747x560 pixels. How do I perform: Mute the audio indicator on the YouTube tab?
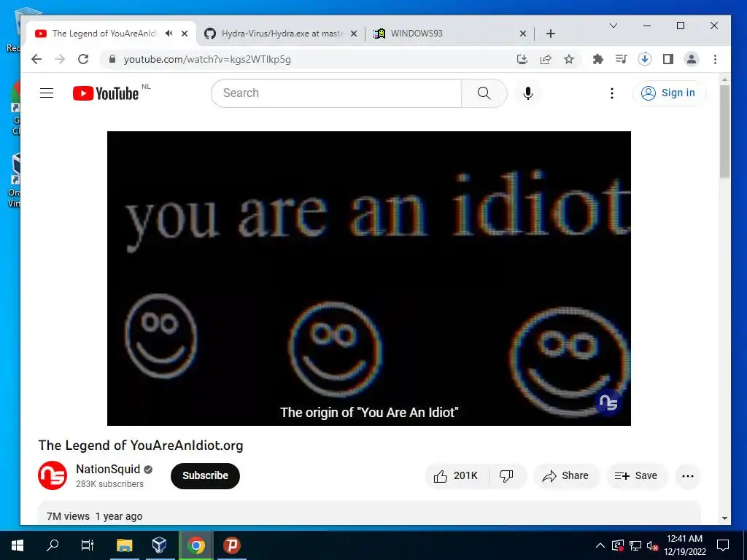click(x=169, y=34)
